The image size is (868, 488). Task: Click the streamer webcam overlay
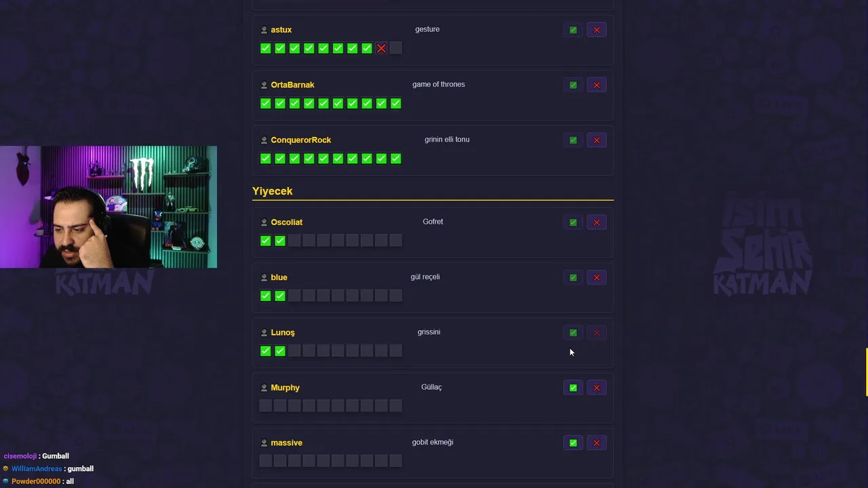click(108, 207)
